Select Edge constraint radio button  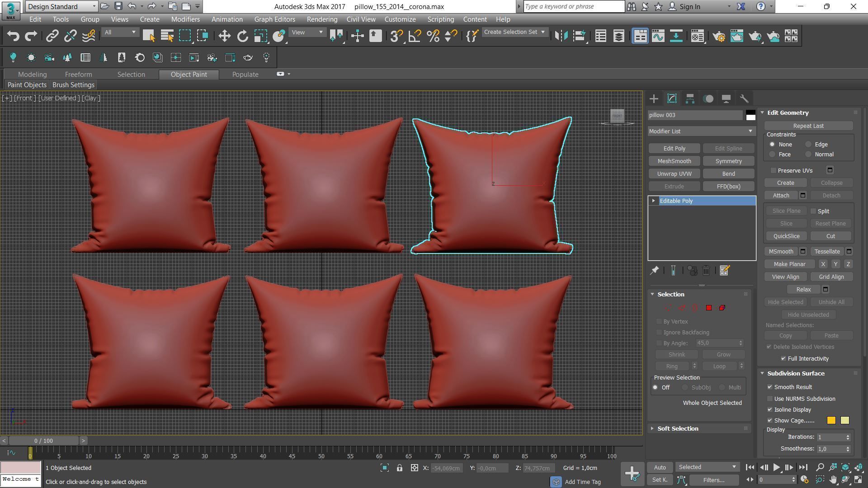808,145
